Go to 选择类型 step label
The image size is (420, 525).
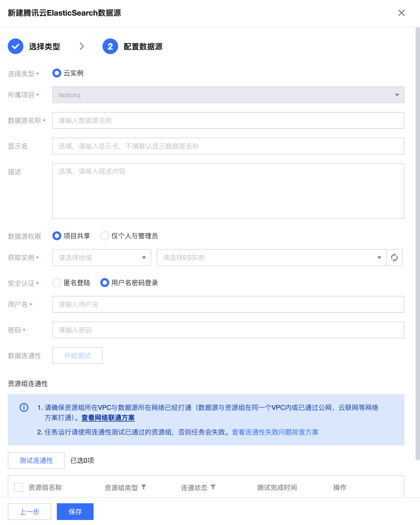45,47
